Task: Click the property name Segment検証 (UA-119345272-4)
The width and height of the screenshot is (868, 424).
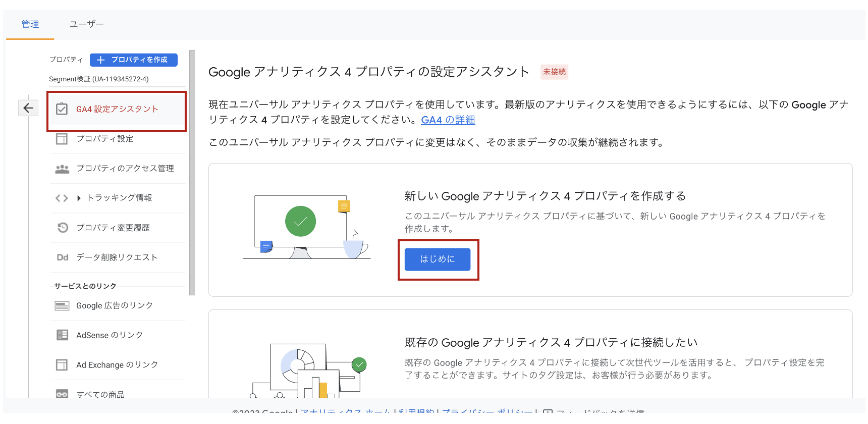Action: pyautogui.click(x=99, y=79)
